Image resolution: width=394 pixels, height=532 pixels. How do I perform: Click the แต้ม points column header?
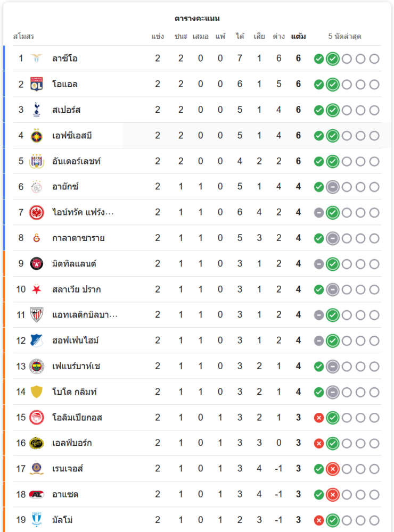[x=298, y=37]
